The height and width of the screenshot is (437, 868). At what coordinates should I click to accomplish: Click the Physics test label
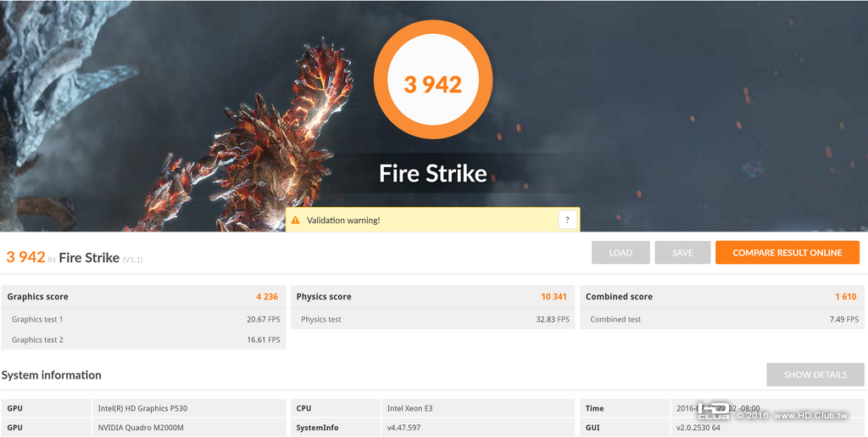coord(321,320)
